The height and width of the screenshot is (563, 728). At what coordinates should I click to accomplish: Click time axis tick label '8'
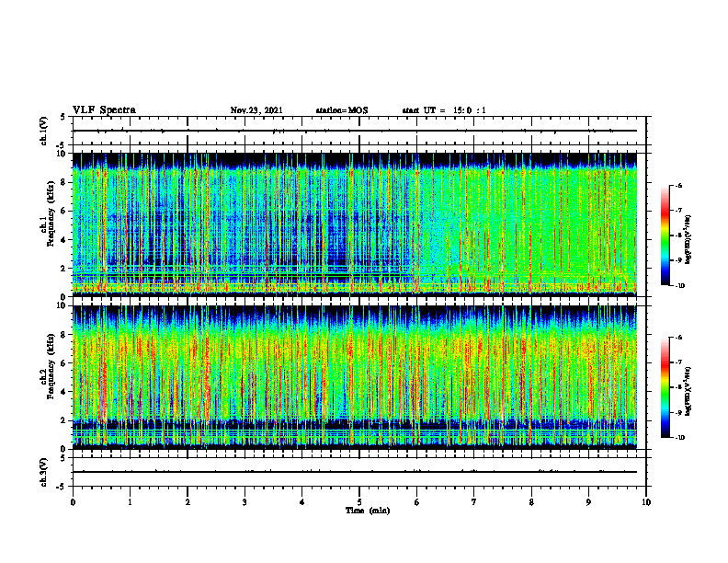[531, 502]
